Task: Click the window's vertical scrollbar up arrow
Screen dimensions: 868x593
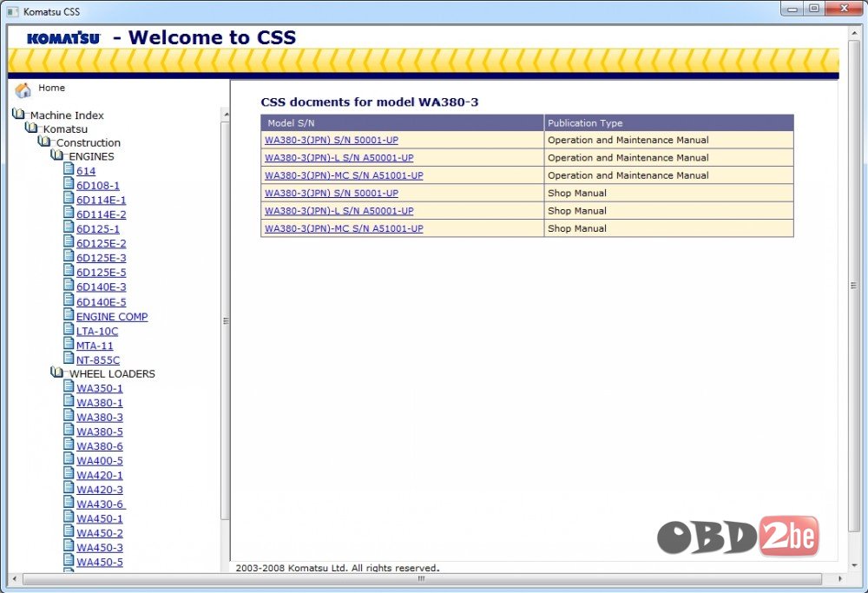Action: coord(853,33)
